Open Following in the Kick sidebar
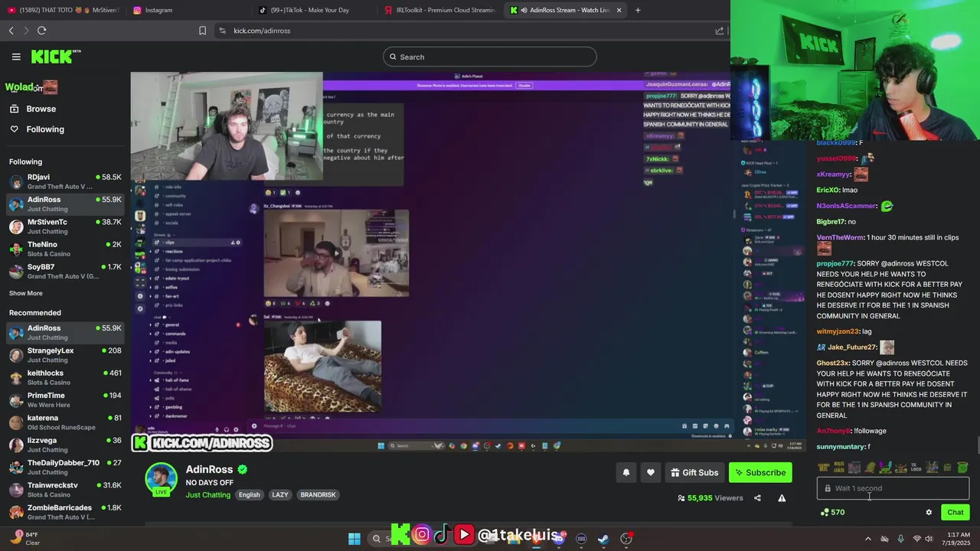 pos(44,129)
